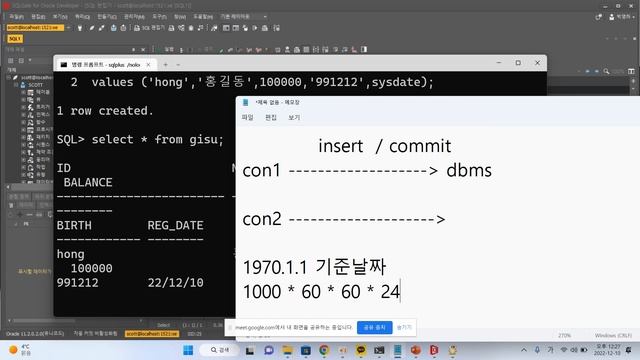Show hidden system tray icons
This screenshot has height=360, width=640.
pos(524,350)
